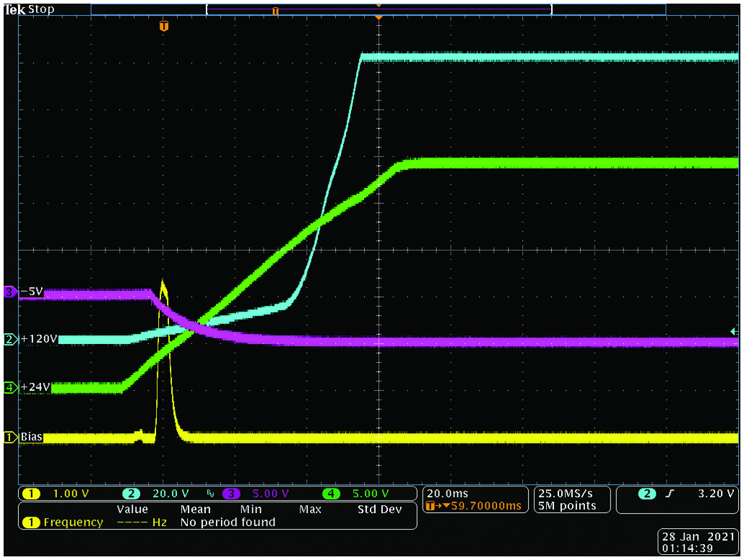Click the Max column header

click(310, 509)
